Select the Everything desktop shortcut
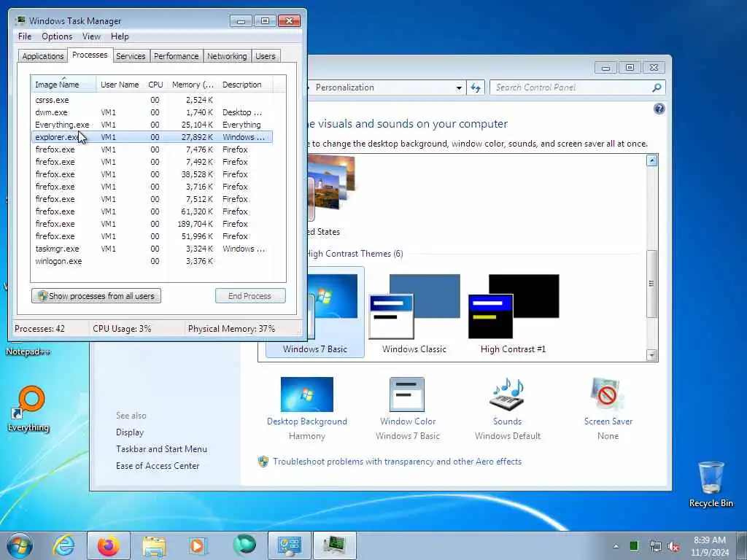The image size is (747, 560). (28, 408)
